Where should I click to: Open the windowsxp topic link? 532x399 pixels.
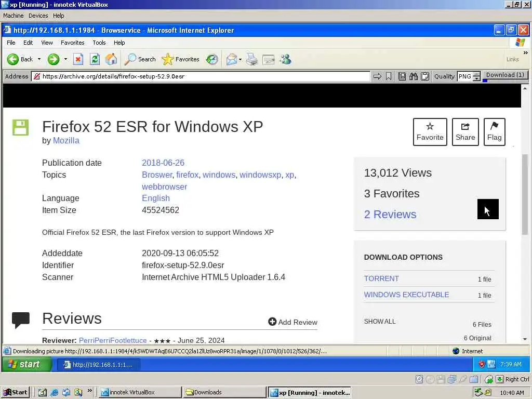point(260,175)
